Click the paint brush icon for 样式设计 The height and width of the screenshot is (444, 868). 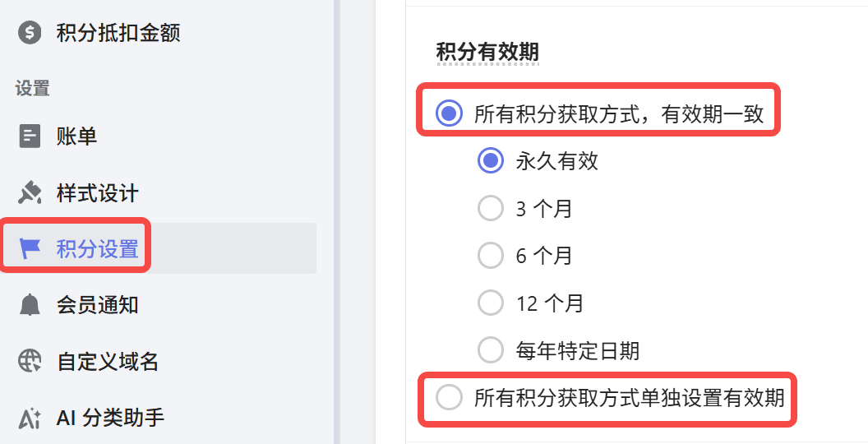(x=30, y=193)
